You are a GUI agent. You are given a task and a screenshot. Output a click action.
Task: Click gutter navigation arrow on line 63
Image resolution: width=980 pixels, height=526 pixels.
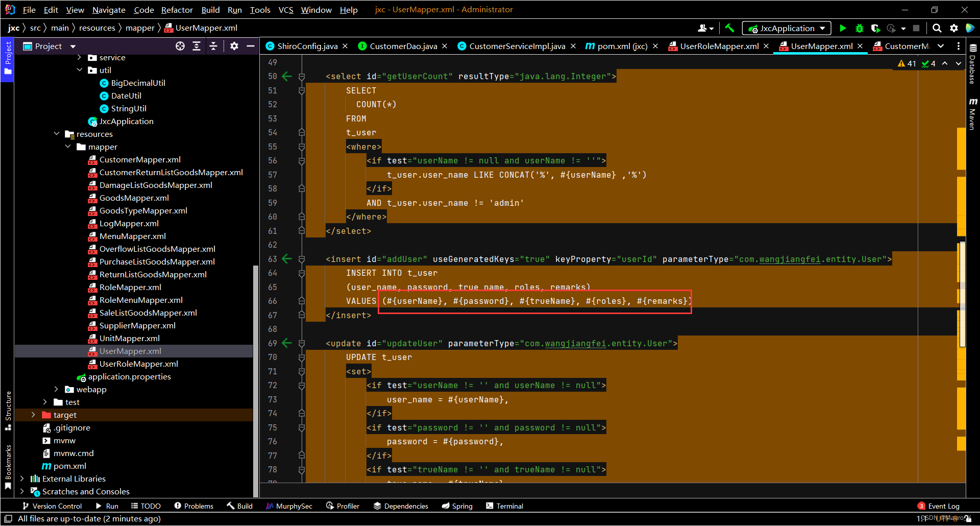point(287,259)
